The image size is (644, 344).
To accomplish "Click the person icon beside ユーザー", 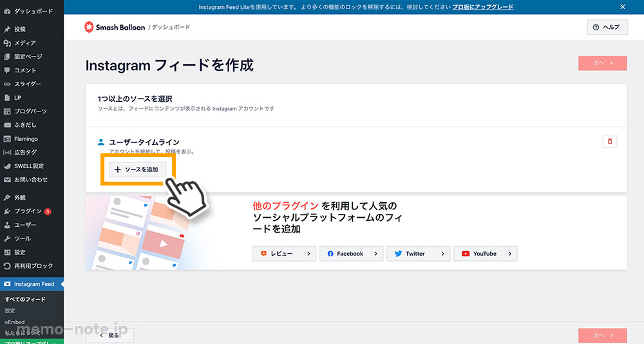I will (x=7, y=225).
